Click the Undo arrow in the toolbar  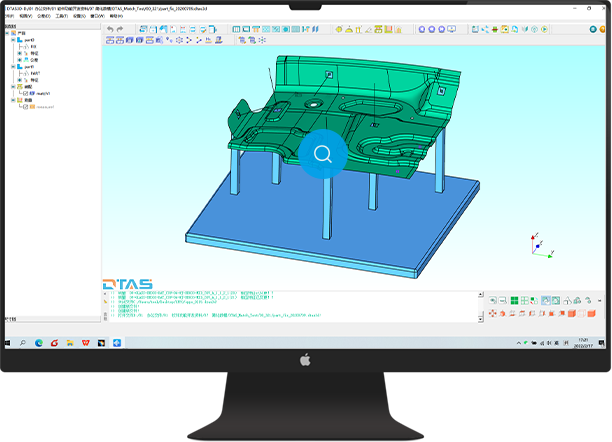109,29
